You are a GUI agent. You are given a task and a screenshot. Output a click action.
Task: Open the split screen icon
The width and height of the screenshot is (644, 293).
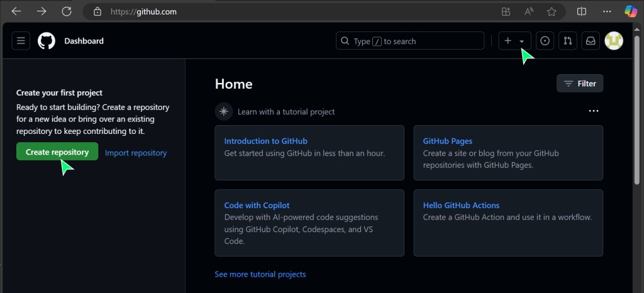pyautogui.click(x=582, y=11)
